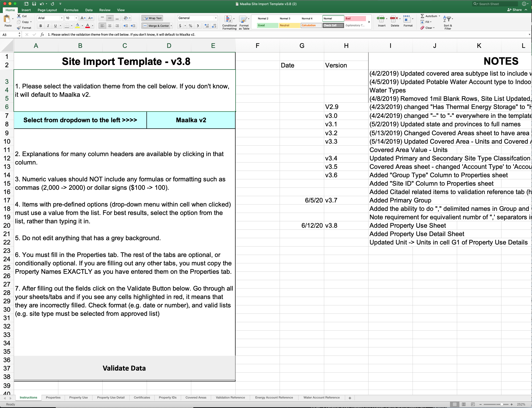Set horizontal alignment to center

click(110, 26)
